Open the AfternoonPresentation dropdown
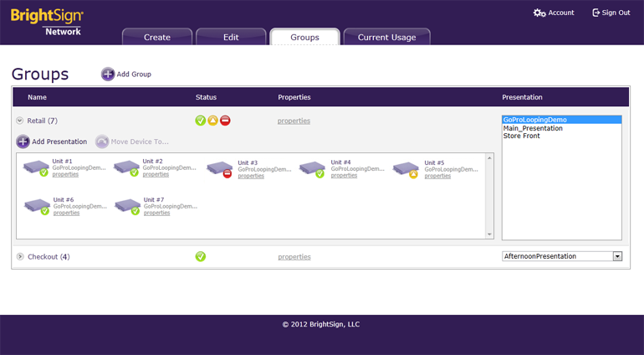Viewport: 644px width, 355px height. tap(617, 256)
